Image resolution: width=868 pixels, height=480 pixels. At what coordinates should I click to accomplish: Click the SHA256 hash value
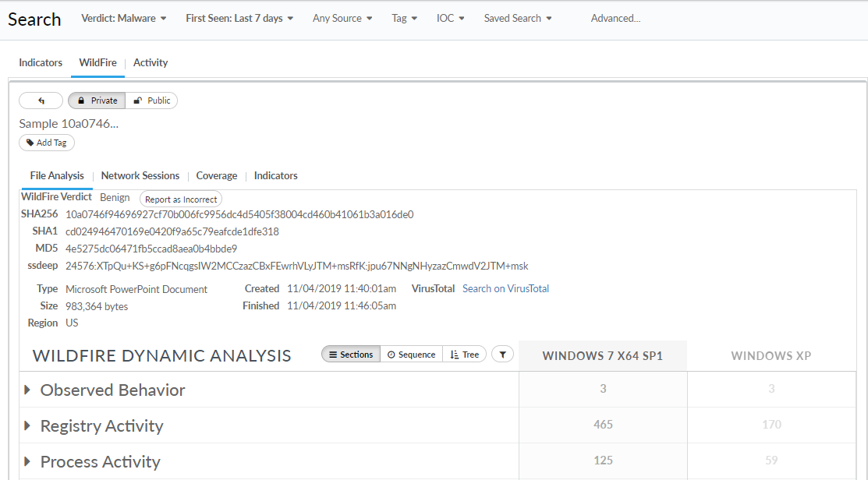[239, 214]
